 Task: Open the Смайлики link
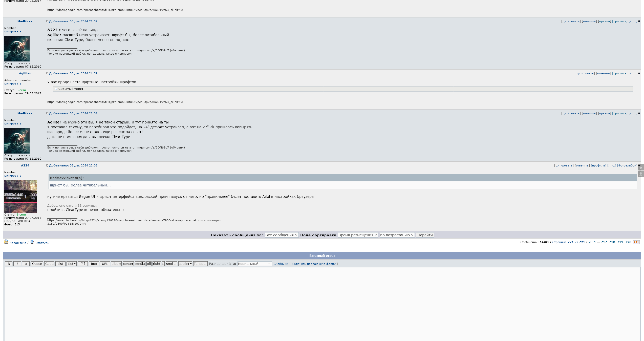(x=281, y=264)
